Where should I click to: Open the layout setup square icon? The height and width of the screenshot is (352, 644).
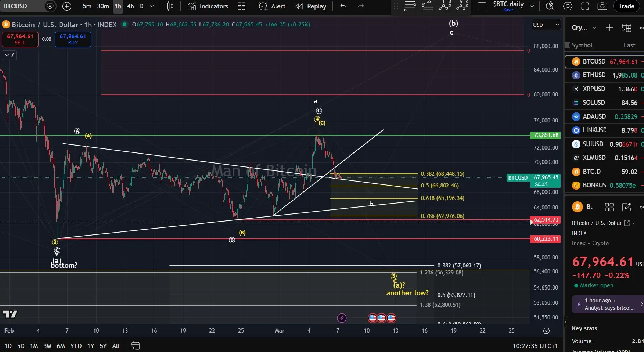pos(482,6)
